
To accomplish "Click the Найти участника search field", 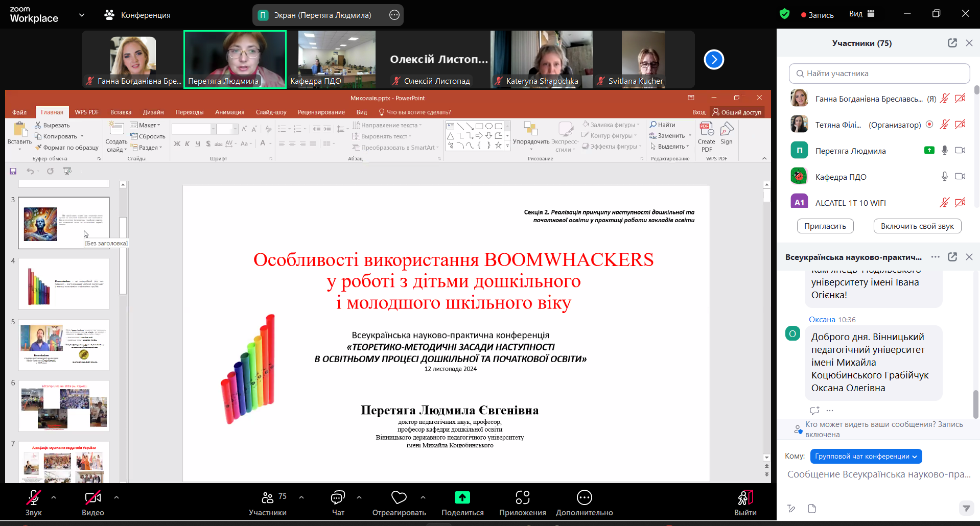I will click(x=879, y=74).
